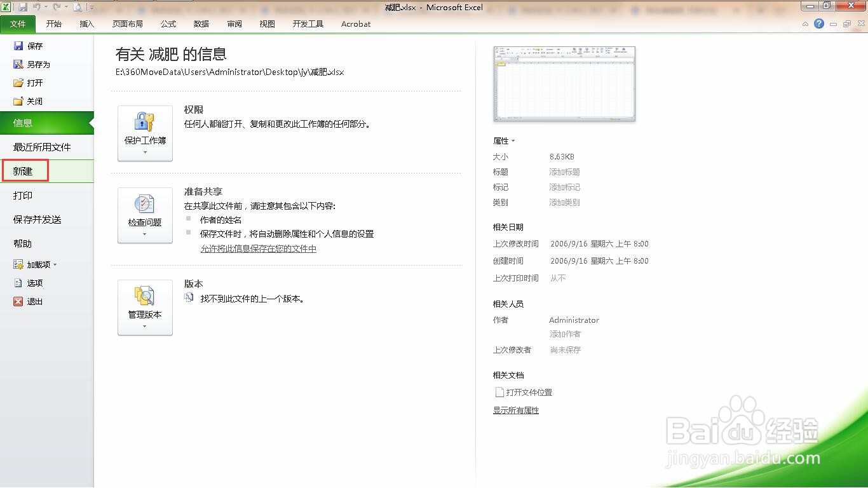This screenshot has height=488, width=868.
Task: Switch to the 数据 ribbon tab
Action: click(x=201, y=24)
